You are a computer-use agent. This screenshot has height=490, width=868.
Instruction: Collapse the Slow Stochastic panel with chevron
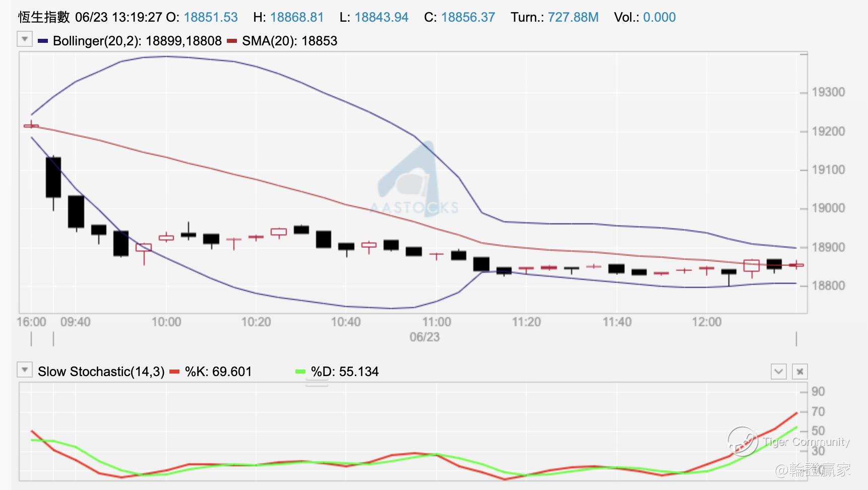click(x=779, y=372)
